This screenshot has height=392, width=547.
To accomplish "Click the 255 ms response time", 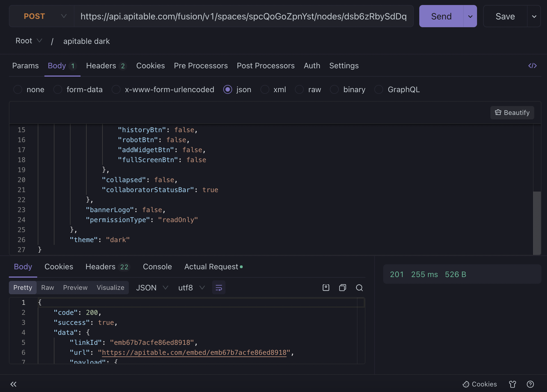I will (x=424, y=275).
